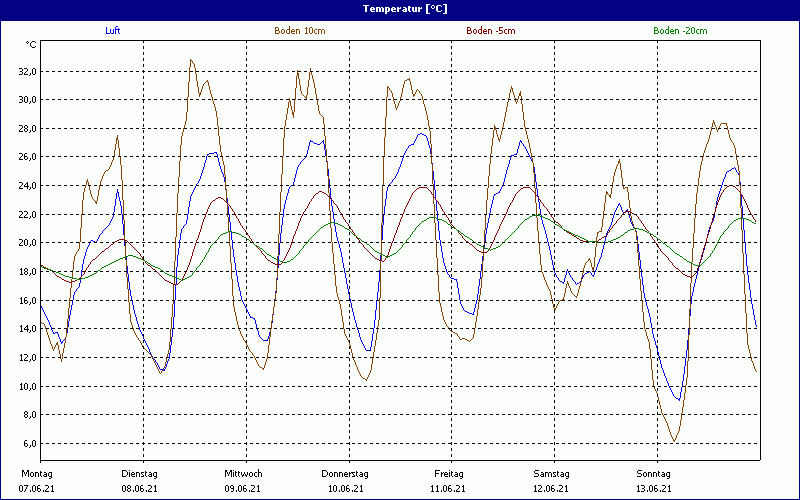Click the date 10.06.21
The width and height of the screenshot is (800, 500).
tap(346, 489)
